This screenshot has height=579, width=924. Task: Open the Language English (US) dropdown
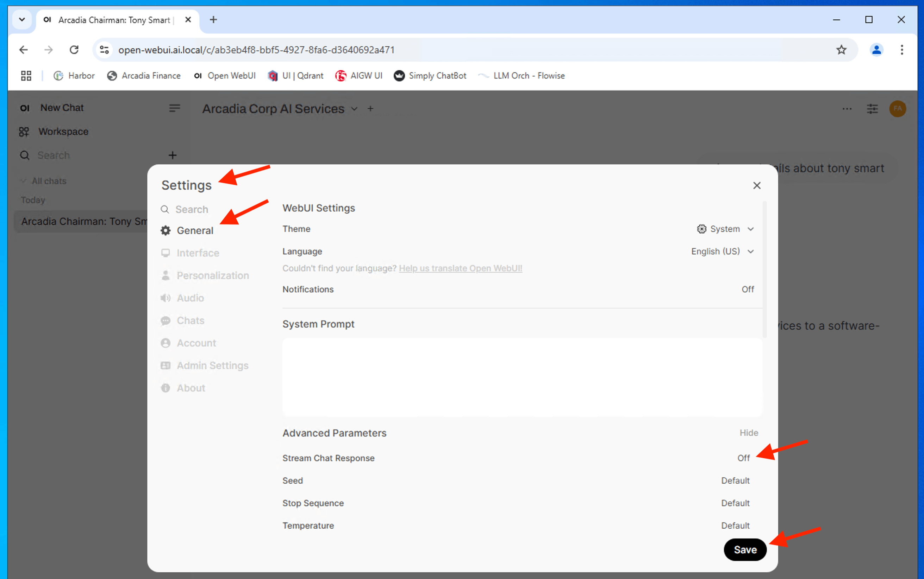click(722, 252)
